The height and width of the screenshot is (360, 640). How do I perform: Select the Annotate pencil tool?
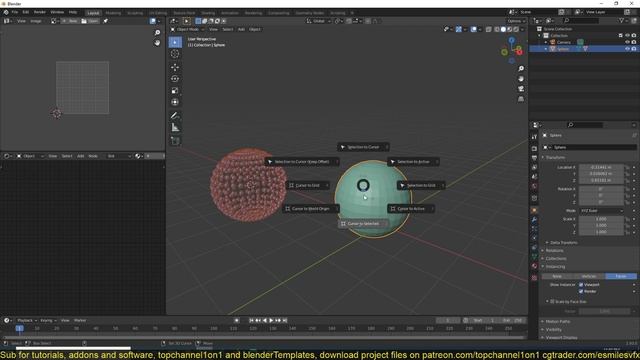(x=175, y=116)
